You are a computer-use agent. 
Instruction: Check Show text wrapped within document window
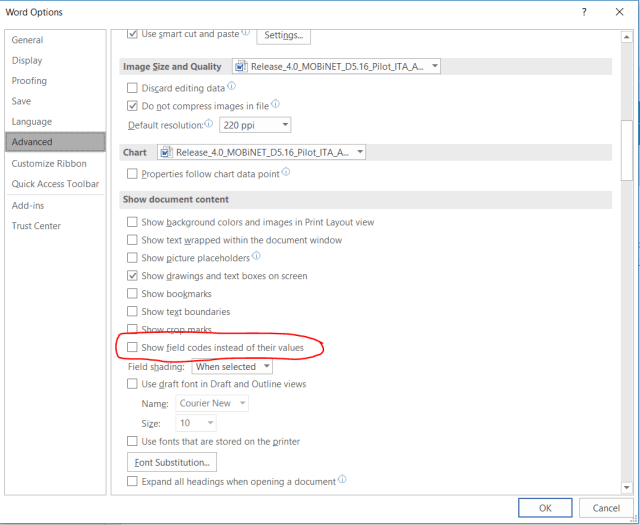[132, 240]
